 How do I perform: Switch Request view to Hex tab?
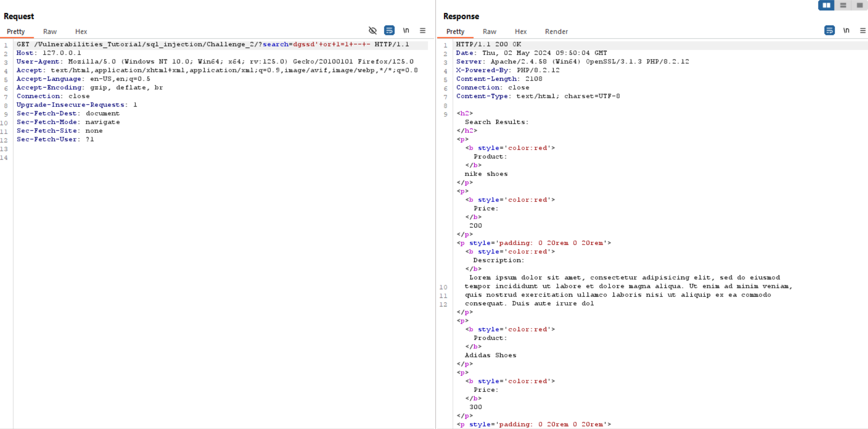coord(81,32)
